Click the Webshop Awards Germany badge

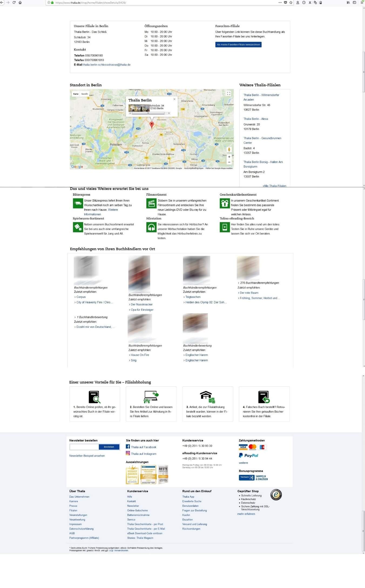[132, 475]
